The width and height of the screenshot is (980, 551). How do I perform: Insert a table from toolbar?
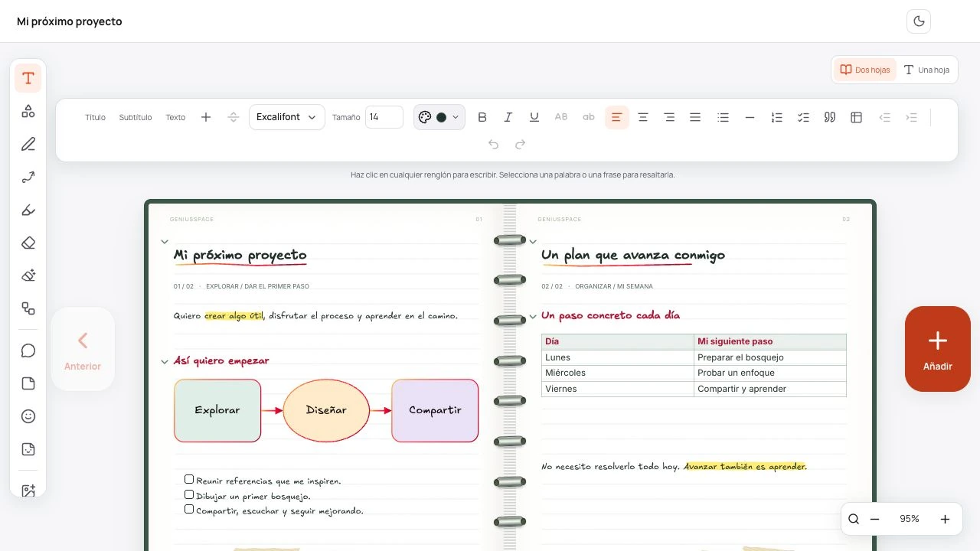(857, 117)
